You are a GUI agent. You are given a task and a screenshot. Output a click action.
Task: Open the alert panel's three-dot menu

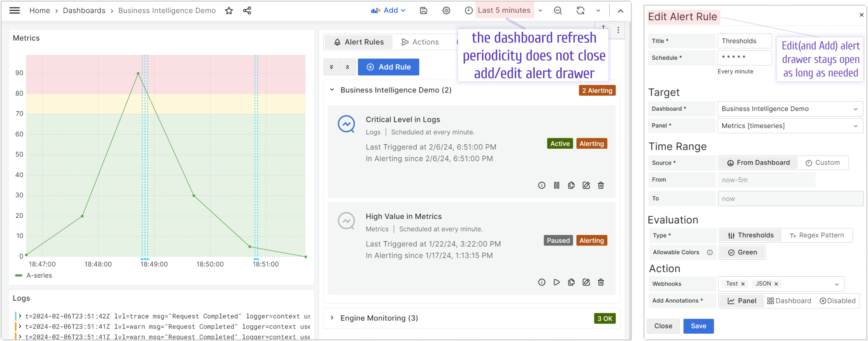[618, 30]
